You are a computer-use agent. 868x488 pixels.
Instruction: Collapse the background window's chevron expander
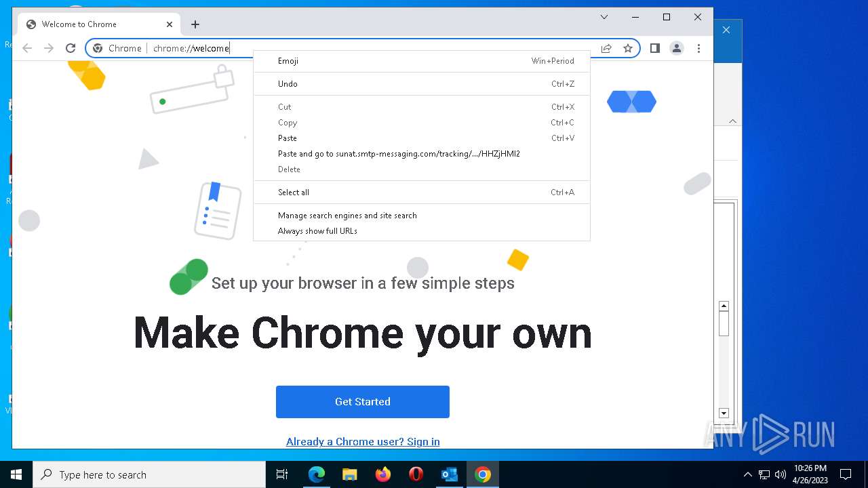point(732,121)
